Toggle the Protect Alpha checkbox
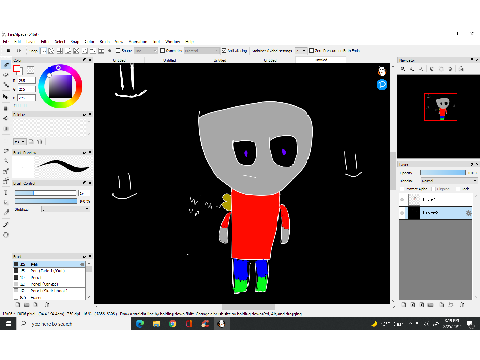 402,189
